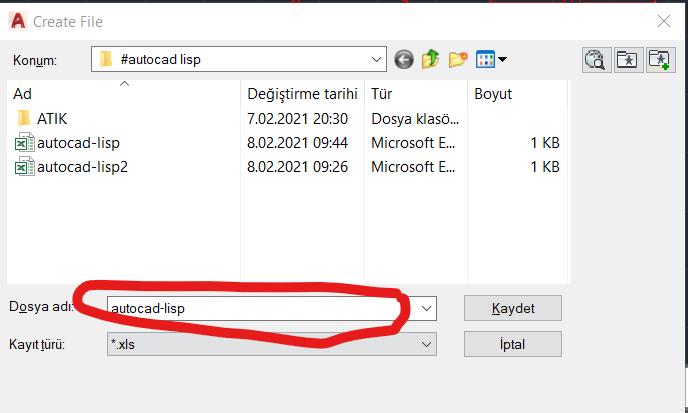Click the Excel icon of autocad-lisp2

tap(25, 167)
